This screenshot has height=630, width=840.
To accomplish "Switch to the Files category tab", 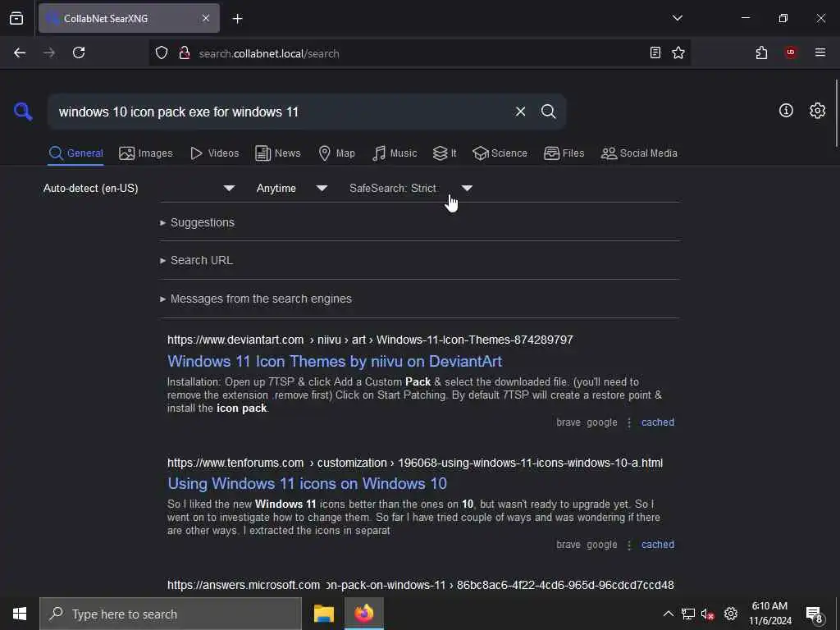I will pyautogui.click(x=564, y=153).
